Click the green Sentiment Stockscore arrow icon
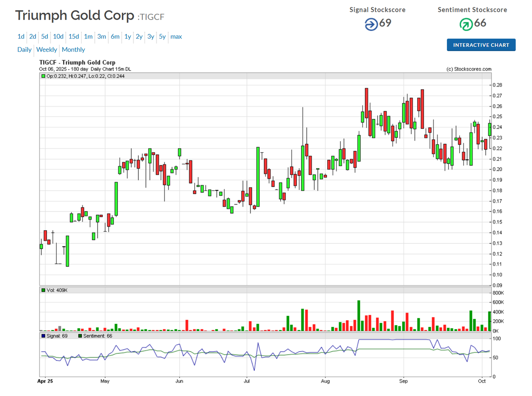 point(466,24)
